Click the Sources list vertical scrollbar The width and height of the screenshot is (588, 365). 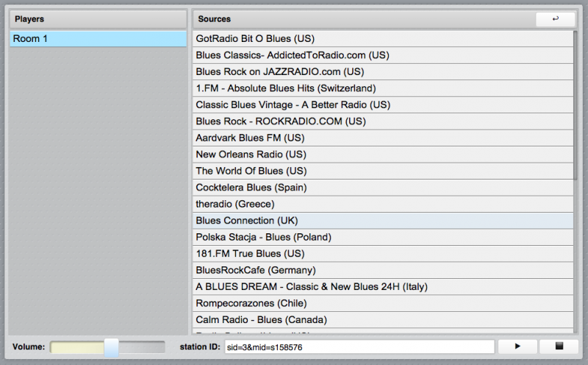(576, 105)
